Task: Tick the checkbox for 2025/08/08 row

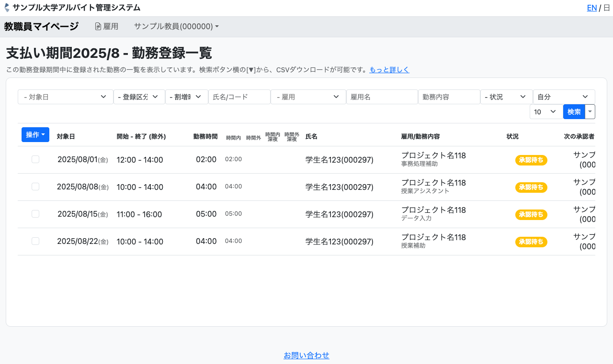Action: 35,187
